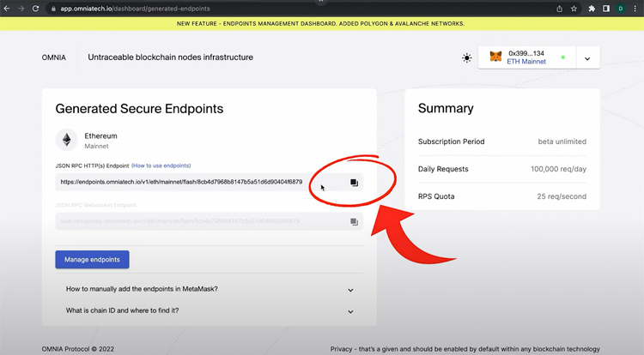Click the chevron beside the MetaMask question
Viewport: 644px width, 355px height.
click(350, 290)
